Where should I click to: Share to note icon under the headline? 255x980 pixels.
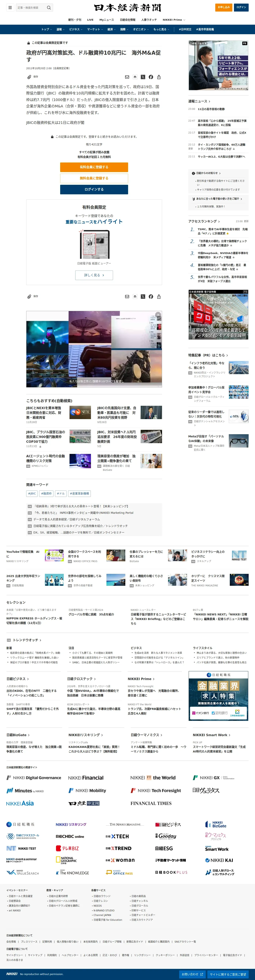coord(135,77)
